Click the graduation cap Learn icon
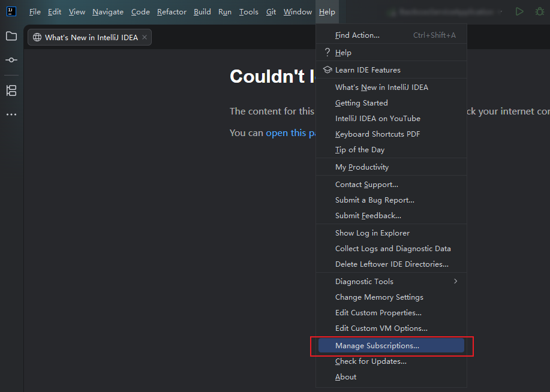 [327, 70]
